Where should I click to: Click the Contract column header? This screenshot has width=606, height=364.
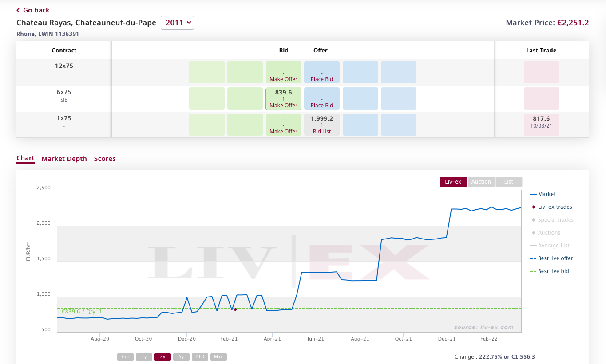[x=64, y=51]
